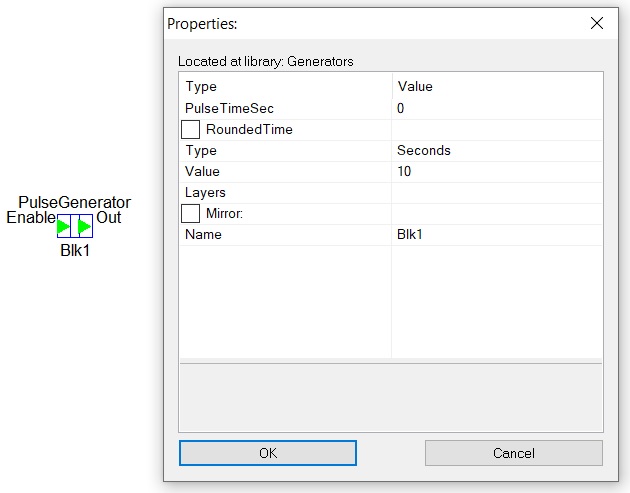Image resolution: width=630 pixels, height=493 pixels.
Task: Close the Properties dialog
Action: tap(597, 23)
